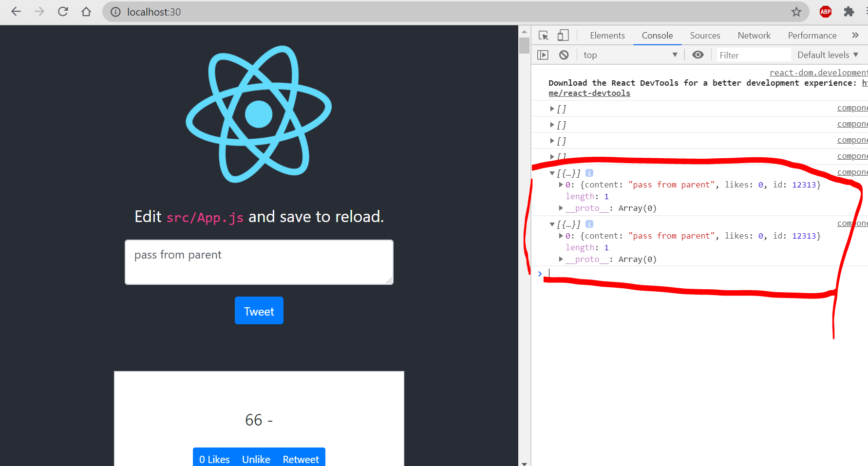Click the page scrollbar up arrow
Screen dimensions: 868x466
click(x=524, y=31)
